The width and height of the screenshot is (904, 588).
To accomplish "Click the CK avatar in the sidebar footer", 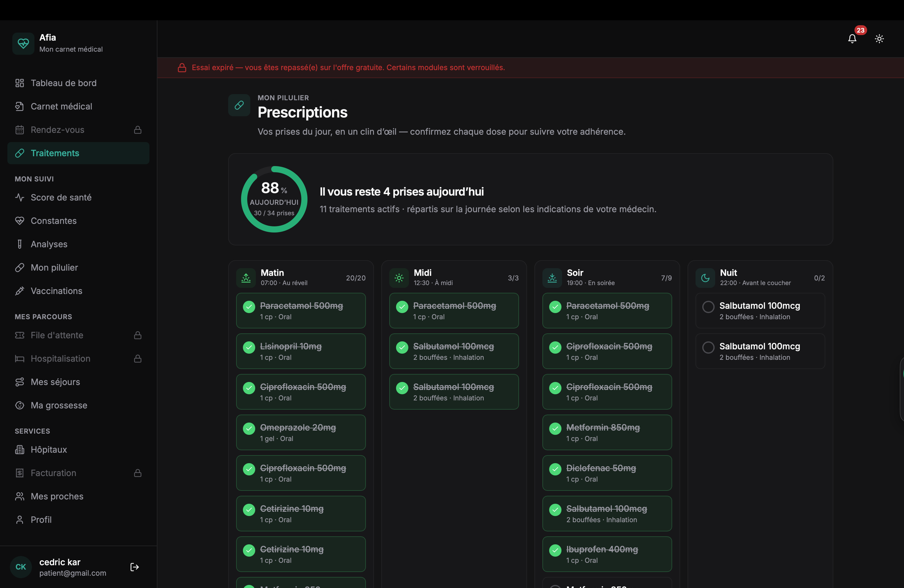I will point(21,567).
